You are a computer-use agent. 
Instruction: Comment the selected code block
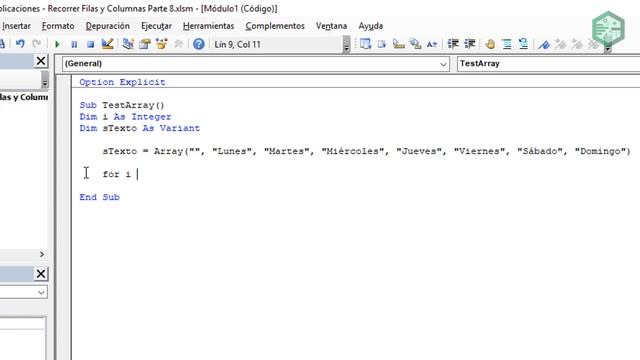[x=507, y=44]
